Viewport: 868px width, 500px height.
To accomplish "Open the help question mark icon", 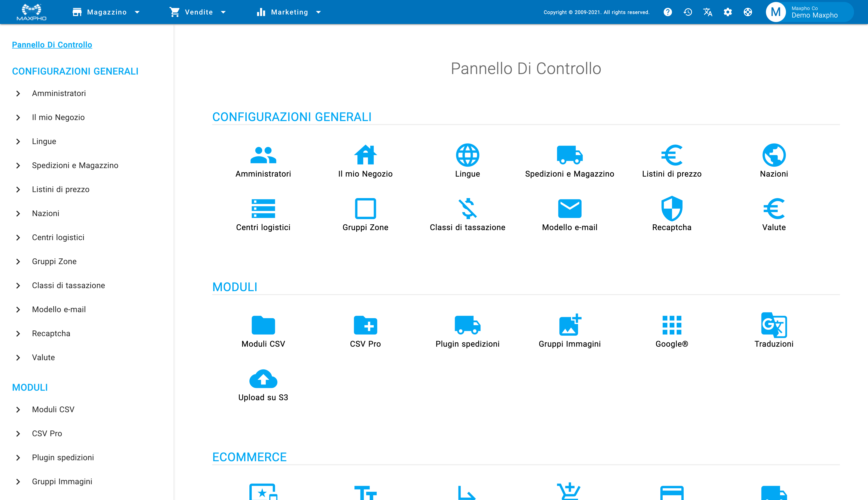I will (667, 12).
